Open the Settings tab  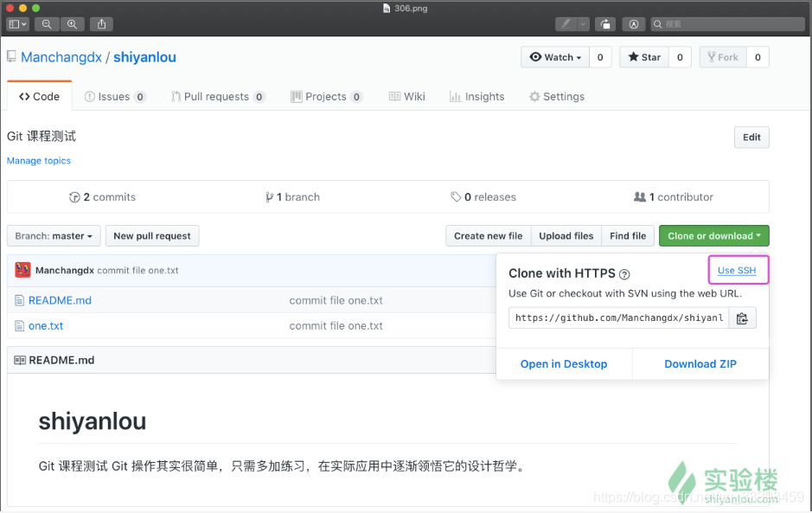pyautogui.click(x=557, y=96)
